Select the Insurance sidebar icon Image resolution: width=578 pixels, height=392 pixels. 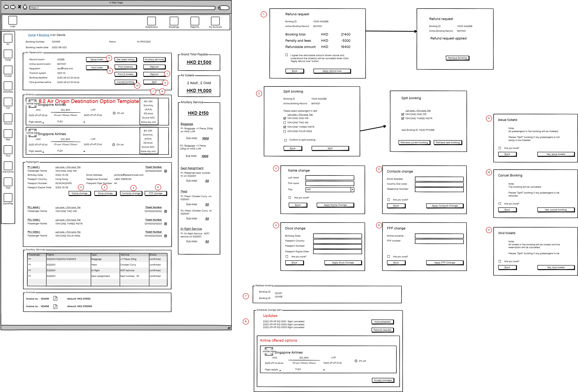tap(8, 166)
